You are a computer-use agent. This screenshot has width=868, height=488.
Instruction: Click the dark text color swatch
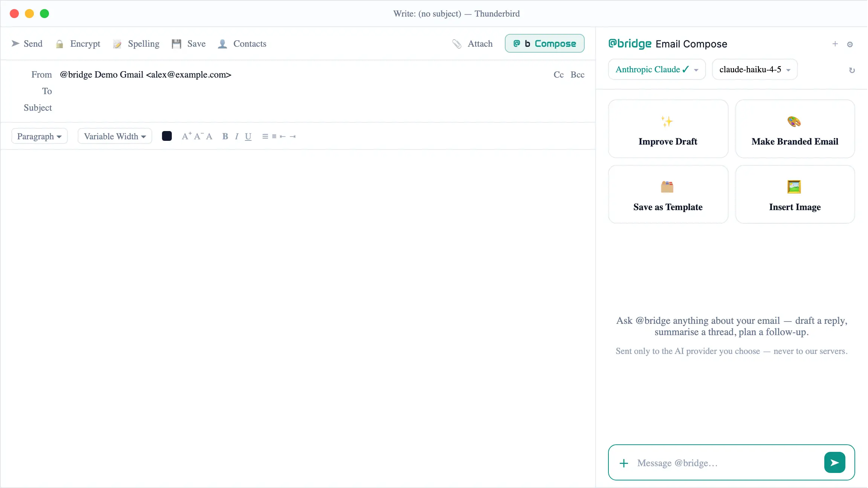click(167, 136)
